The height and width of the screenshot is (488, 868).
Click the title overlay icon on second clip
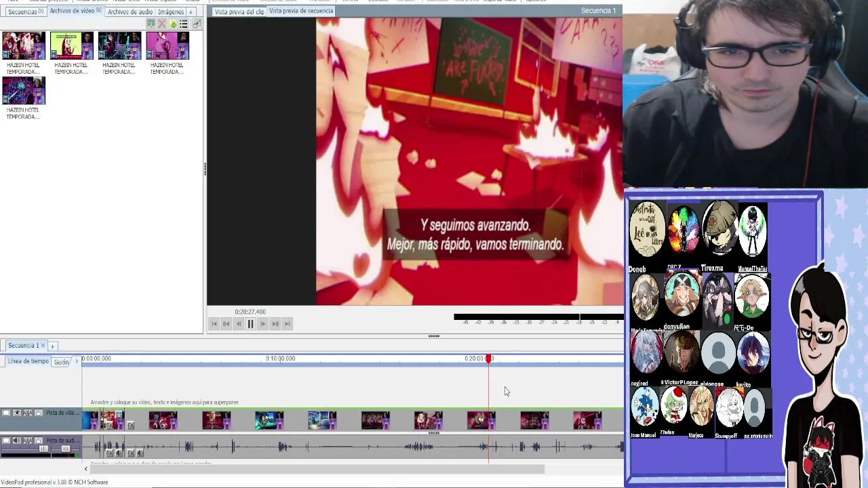click(x=119, y=415)
